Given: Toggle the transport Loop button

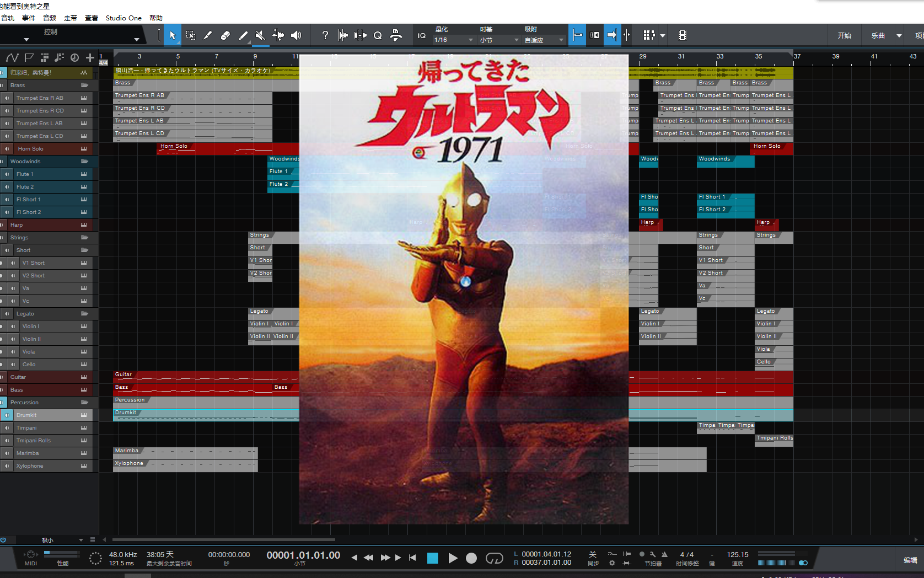Looking at the screenshot, I should (494, 558).
